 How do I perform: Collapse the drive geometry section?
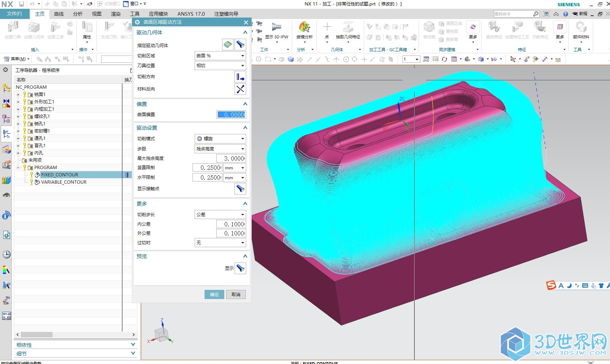click(245, 32)
